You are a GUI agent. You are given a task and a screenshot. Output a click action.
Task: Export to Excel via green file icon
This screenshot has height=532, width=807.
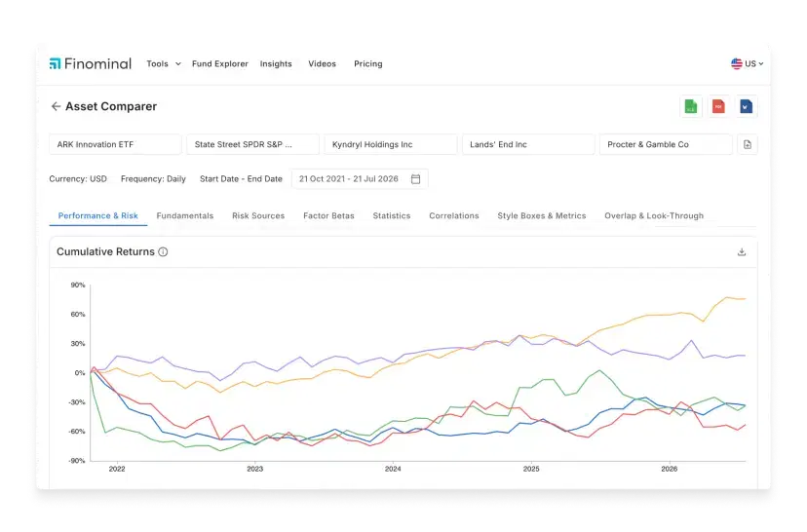(x=691, y=106)
